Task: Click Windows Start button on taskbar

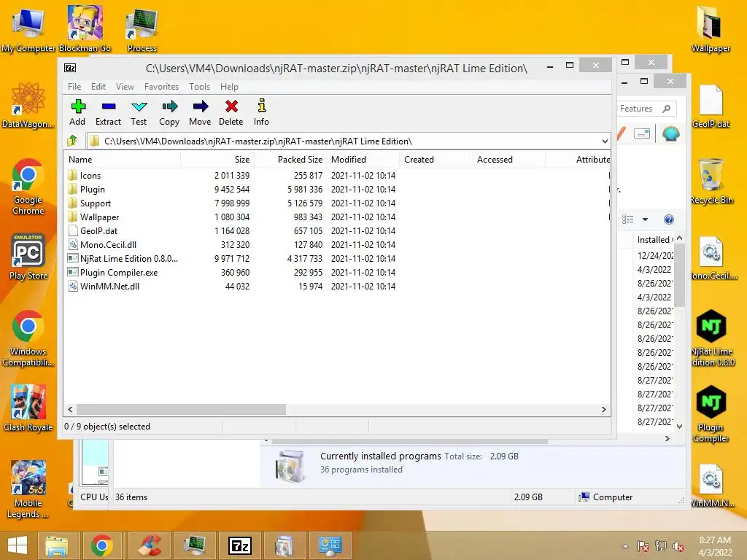Action: pyautogui.click(x=18, y=545)
